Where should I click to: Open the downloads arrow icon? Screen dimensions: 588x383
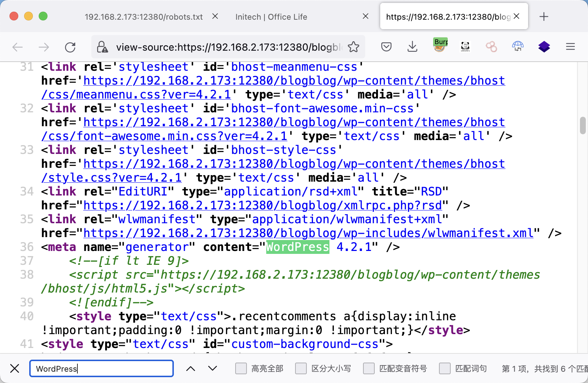pyautogui.click(x=412, y=47)
